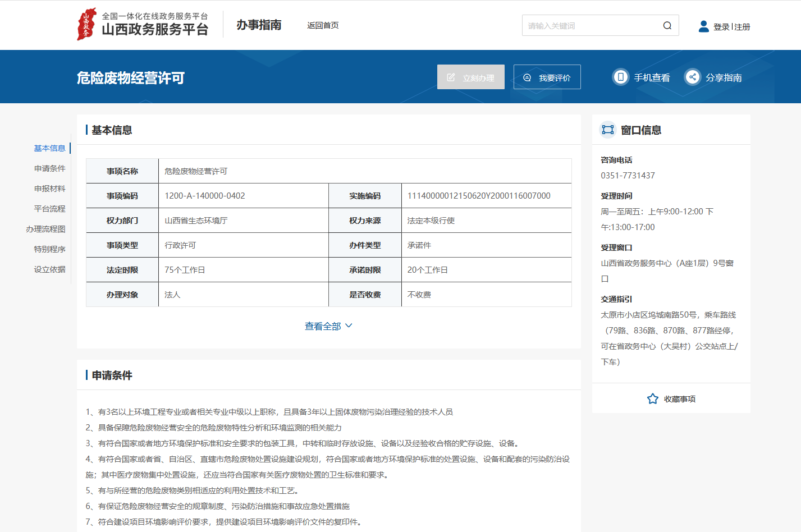Screen dimensions: 801x532
Task: Click the share guide icon
Action: [x=692, y=77]
